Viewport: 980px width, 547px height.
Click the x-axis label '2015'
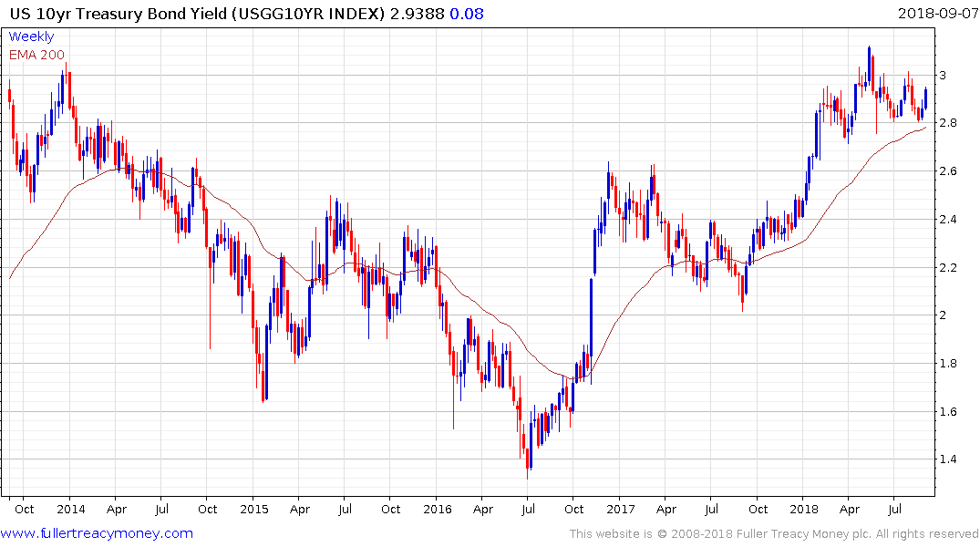tap(253, 509)
